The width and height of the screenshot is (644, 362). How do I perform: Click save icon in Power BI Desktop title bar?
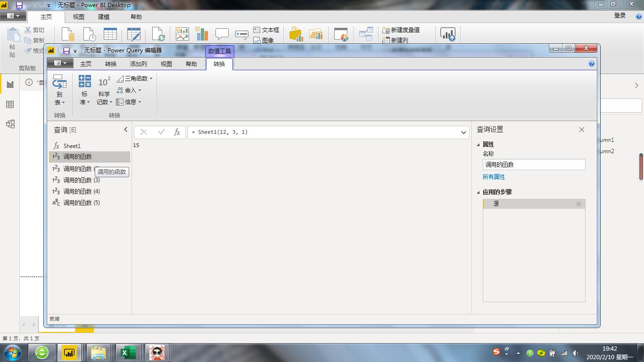pyautogui.click(x=19, y=5)
